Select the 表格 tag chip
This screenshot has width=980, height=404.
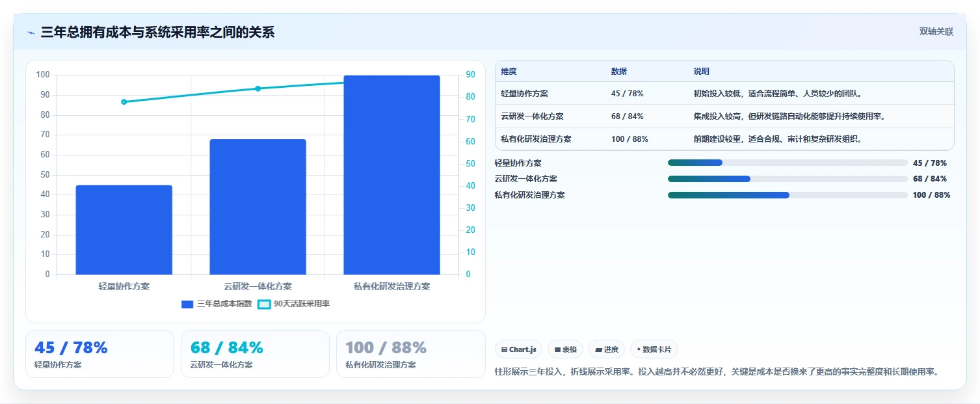pos(565,349)
